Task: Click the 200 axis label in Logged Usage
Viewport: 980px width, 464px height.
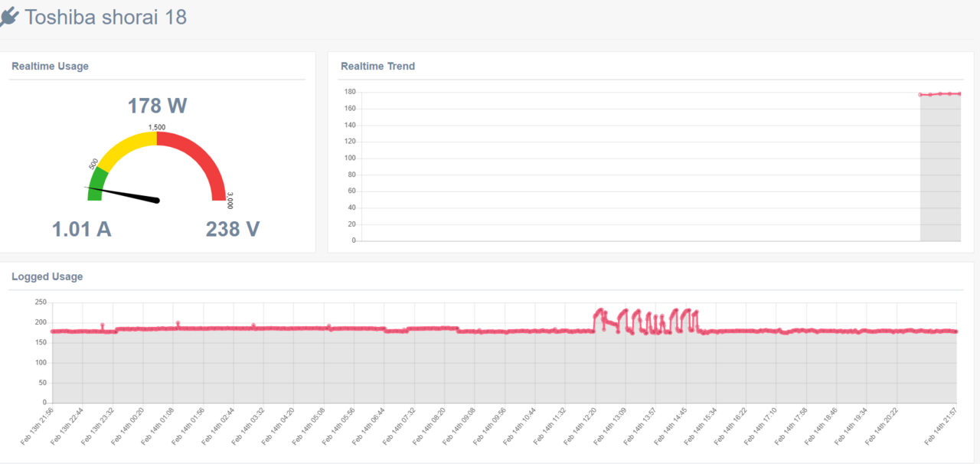Action: pyautogui.click(x=41, y=322)
